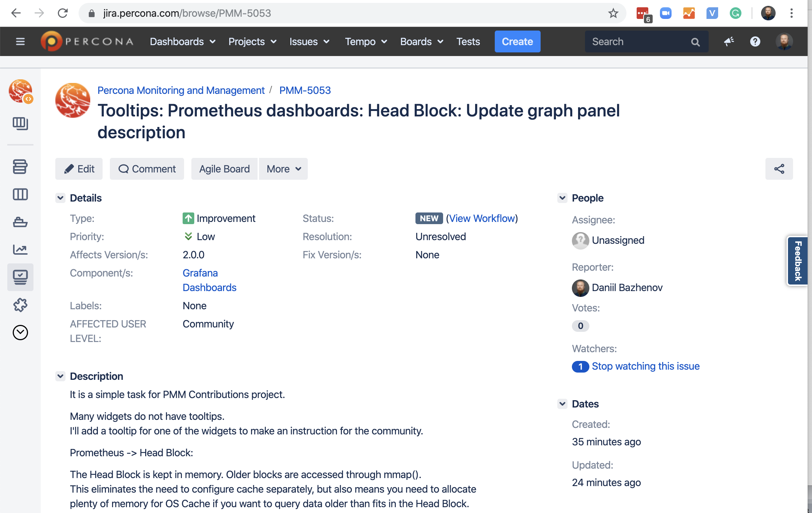Click the Comment button
This screenshot has height=513, width=812.
(x=147, y=169)
